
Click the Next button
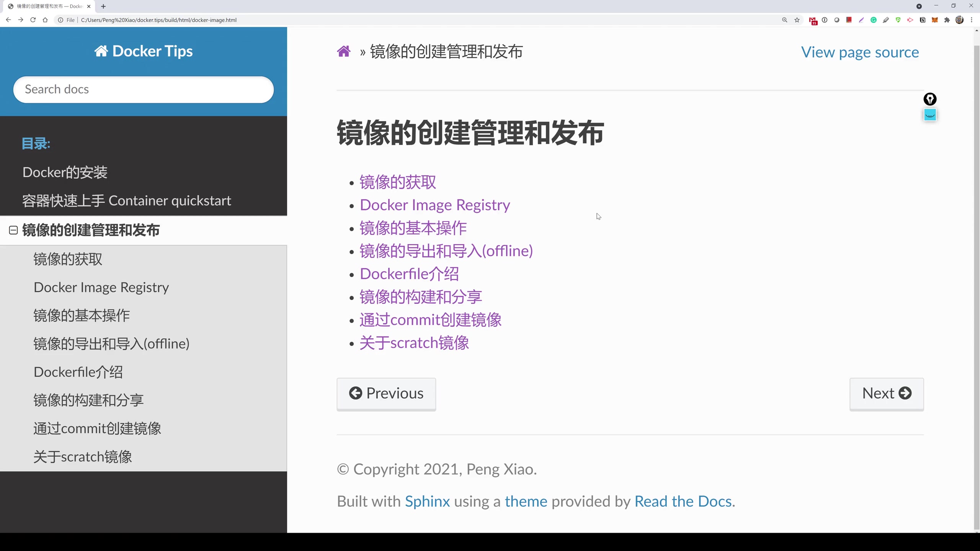coord(886,394)
